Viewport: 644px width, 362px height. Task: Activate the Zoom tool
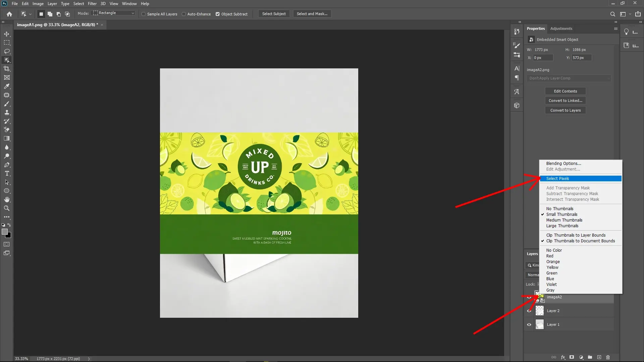[7, 208]
